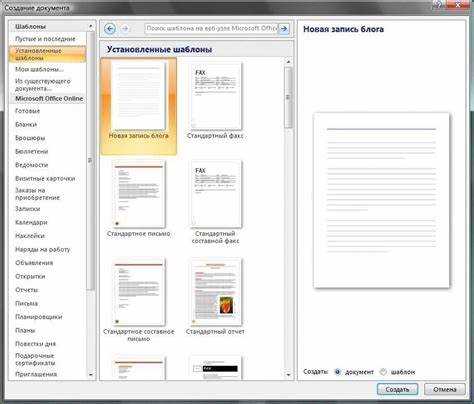Click the Отмена button
The height and width of the screenshot is (404, 474).
pyautogui.click(x=445, y=389)
